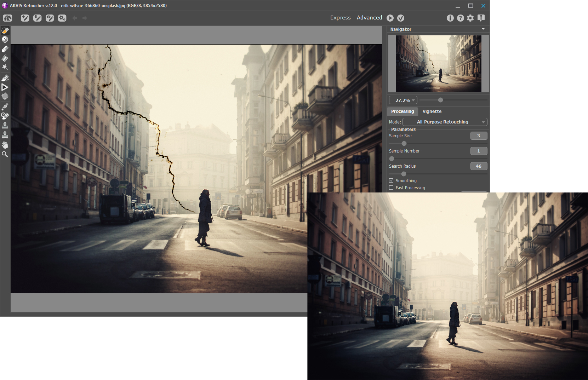Click the Sample Size value field
588x380 pixels.
click(479, 136)
